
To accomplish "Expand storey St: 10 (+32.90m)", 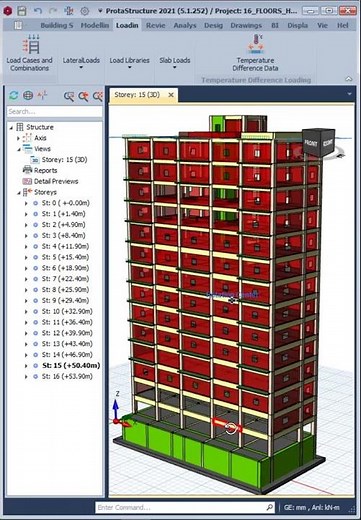I will 26,311.
